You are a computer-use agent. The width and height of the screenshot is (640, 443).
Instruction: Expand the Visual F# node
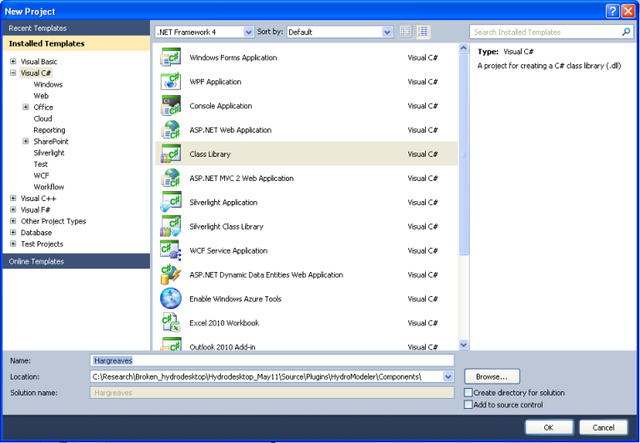pyautogui.click(x=13, y=210)
